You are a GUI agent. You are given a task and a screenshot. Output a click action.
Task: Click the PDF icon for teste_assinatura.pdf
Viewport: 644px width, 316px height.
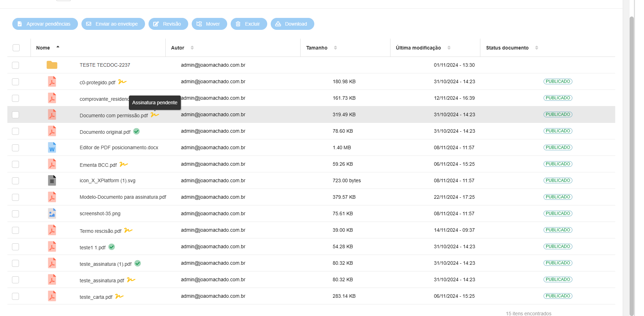[52, 279]
